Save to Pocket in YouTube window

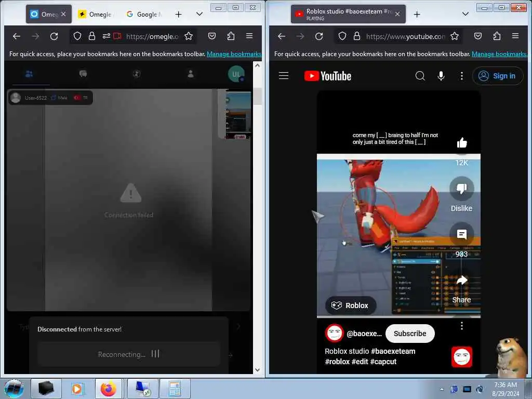[478, 36]
